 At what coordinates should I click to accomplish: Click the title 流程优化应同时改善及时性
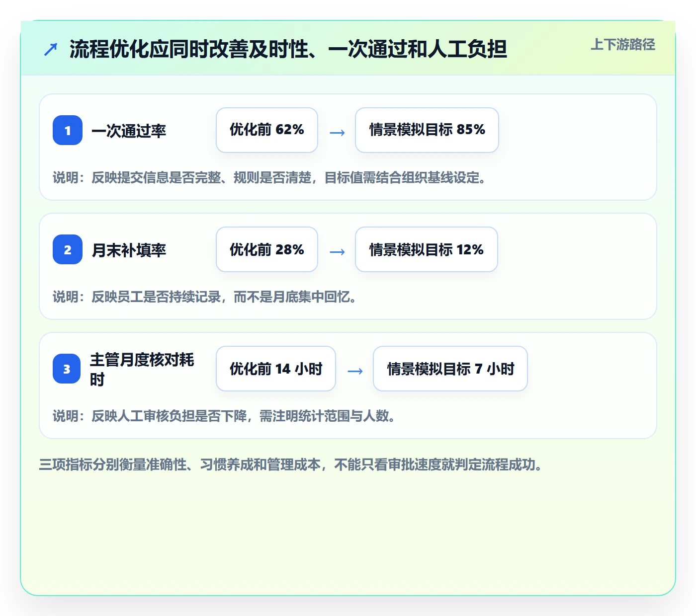288,49
